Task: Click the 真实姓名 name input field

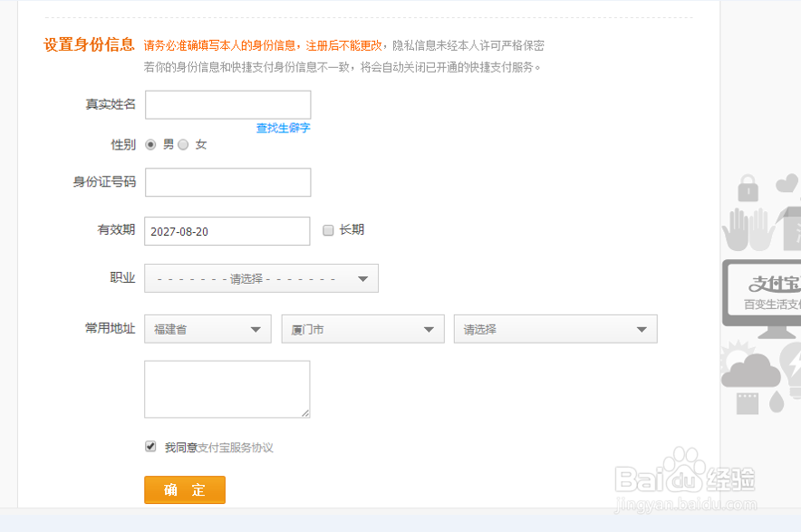Action: pyautogui.click(x=227, y=104)
